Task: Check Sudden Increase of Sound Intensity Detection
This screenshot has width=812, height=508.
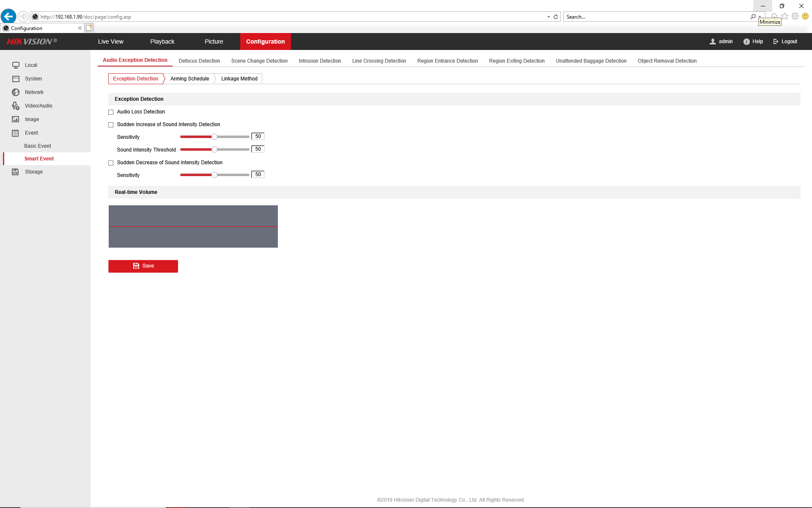Action: pos(111,125)
